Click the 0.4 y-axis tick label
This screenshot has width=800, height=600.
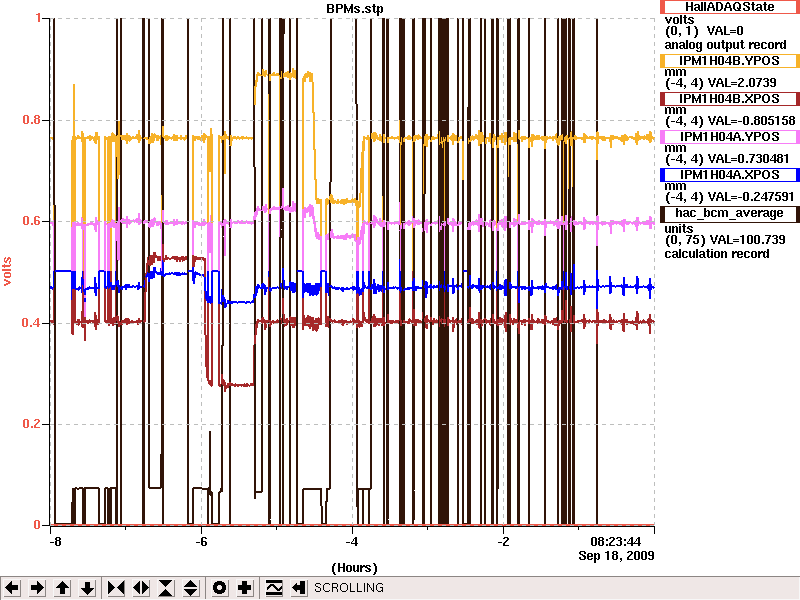(31, 323)
